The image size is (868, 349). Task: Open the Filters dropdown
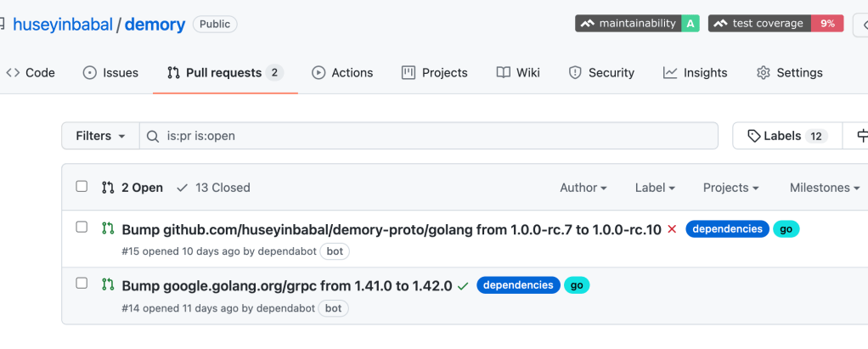pyautogui.click(x=100, y=136)
